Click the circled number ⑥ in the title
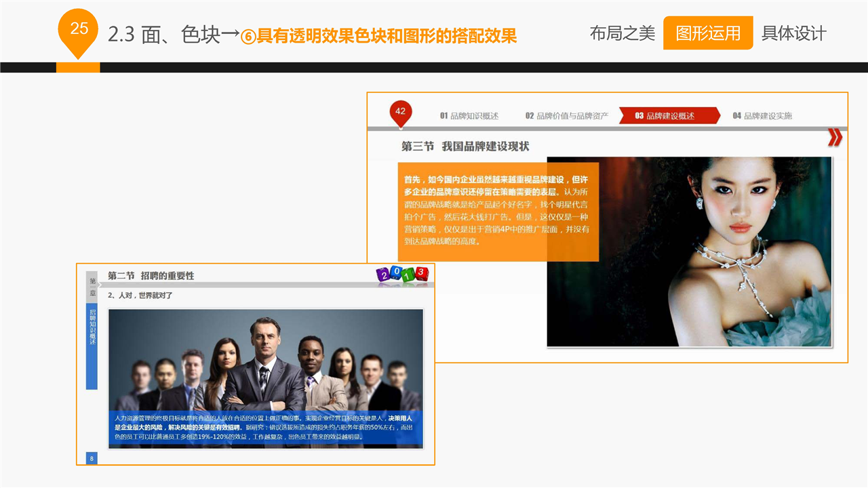 (x=249, y=37)
